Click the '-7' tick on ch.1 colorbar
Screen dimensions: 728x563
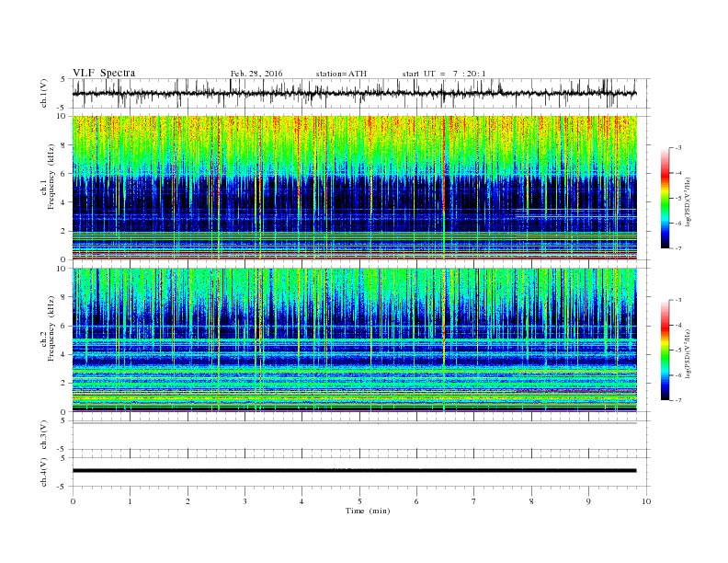click(x=677, y=248)
